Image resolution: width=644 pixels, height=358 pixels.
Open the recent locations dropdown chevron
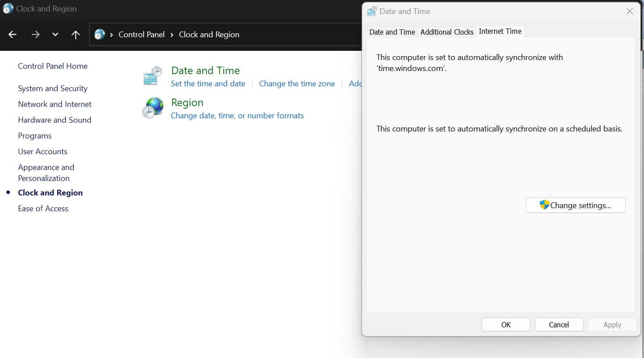[x=55, y=34]
